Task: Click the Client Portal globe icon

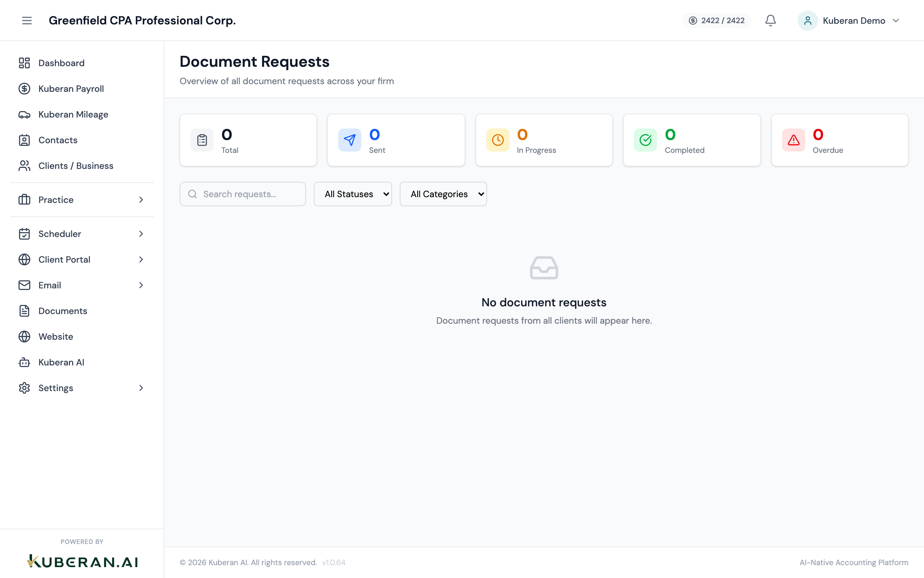Action: [24, 259]
